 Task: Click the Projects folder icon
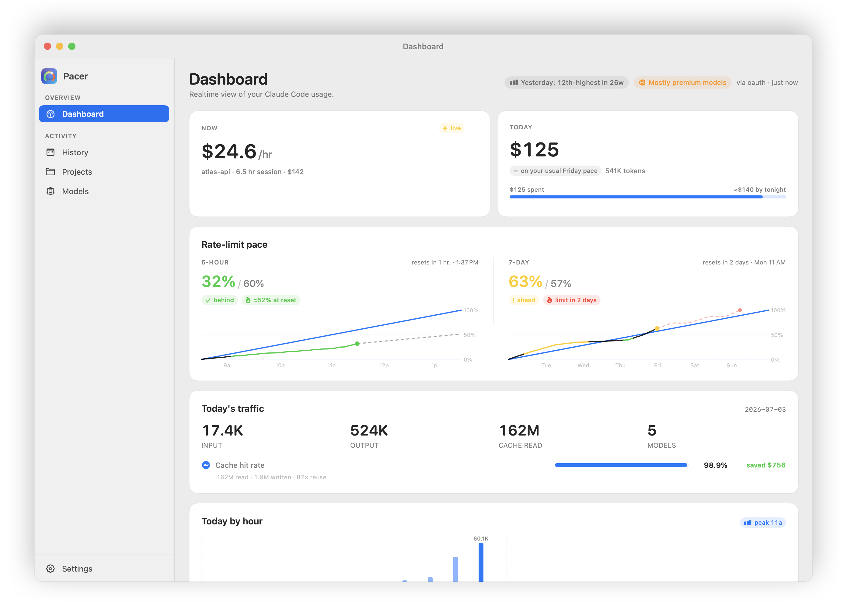51,172
